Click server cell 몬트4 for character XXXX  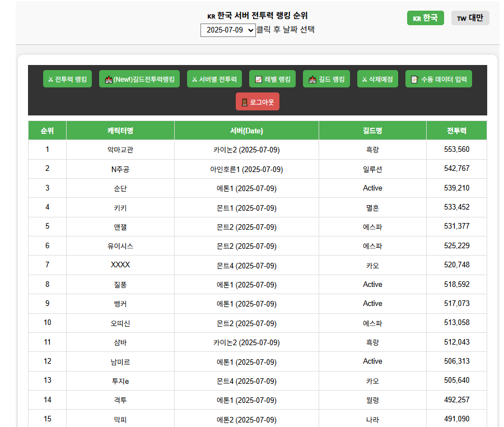tap(246, 265)
